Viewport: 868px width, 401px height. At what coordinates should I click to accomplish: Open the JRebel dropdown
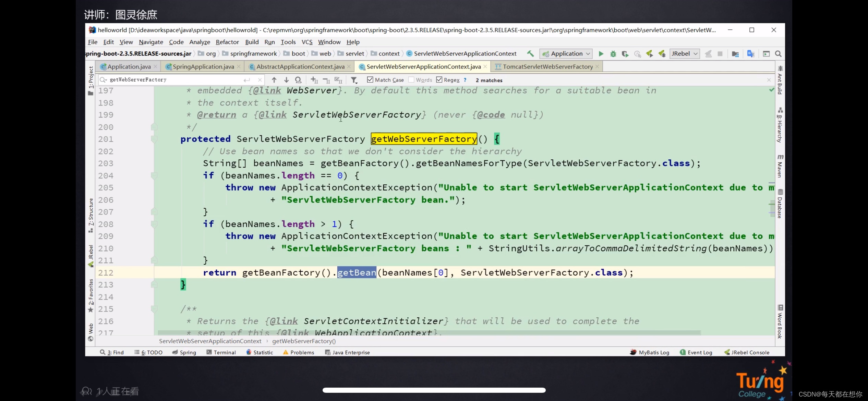[685, 54]
